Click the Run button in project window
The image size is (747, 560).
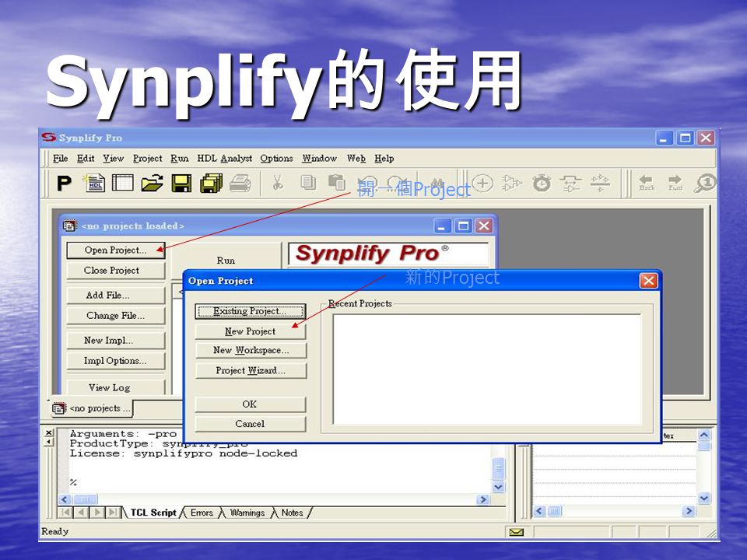(x=226, y=261)
